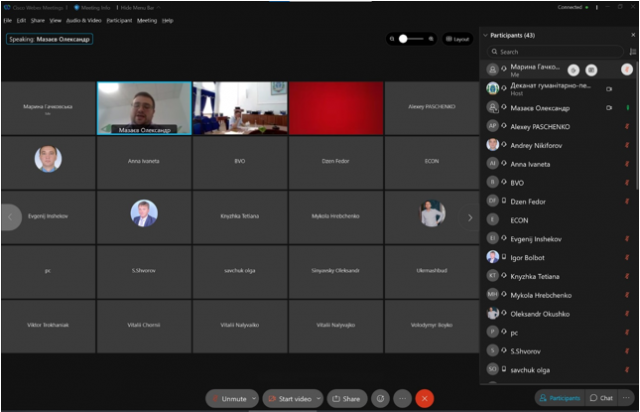Screen dimensions: 640x412
Task: Select Мазаєв Олександр video thumbnail
Action: coord(144,108)
